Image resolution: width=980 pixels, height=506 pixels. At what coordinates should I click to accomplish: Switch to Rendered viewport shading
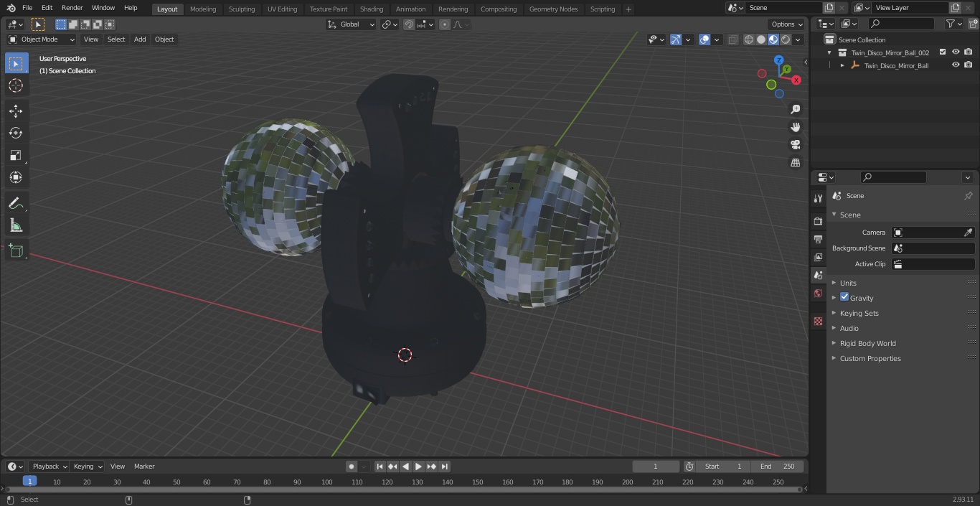tap(786, 39)
